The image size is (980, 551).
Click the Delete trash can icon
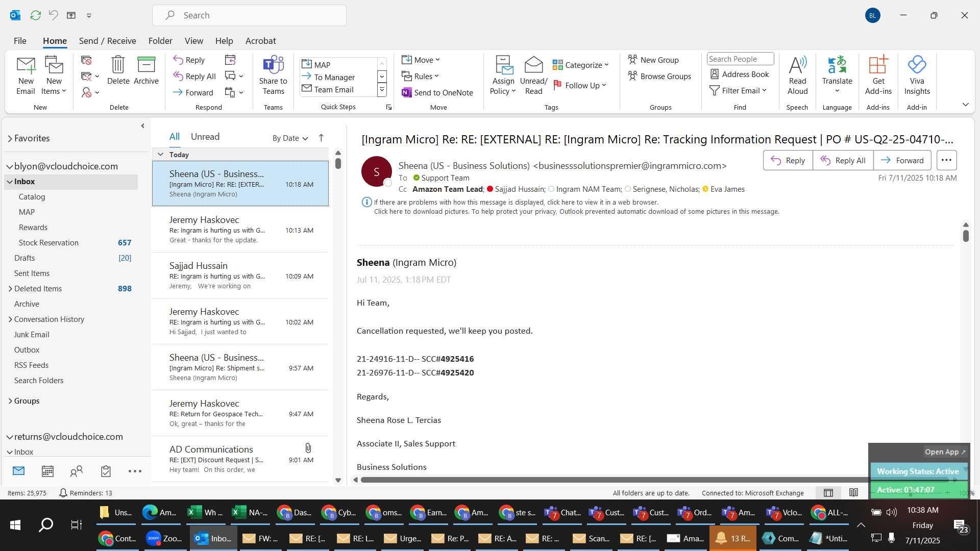pos(118,70)
